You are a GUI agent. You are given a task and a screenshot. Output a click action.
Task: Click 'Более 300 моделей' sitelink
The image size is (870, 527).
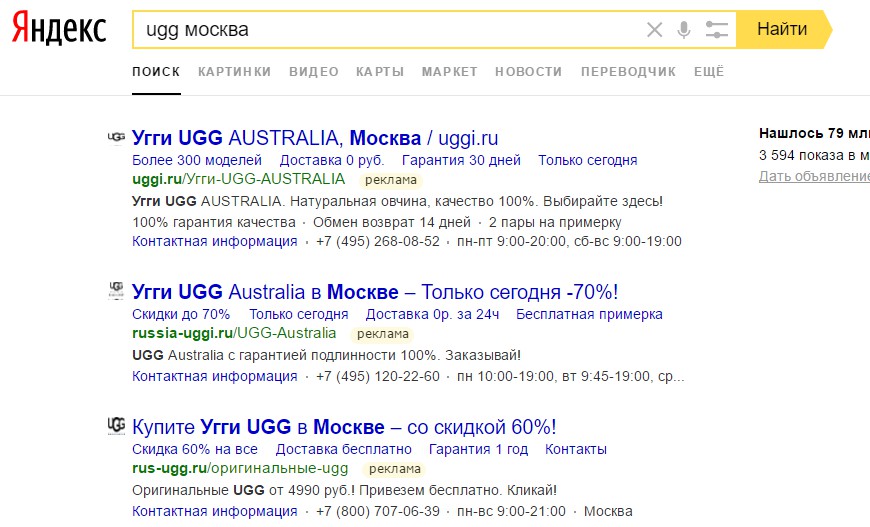coord(197,160)
